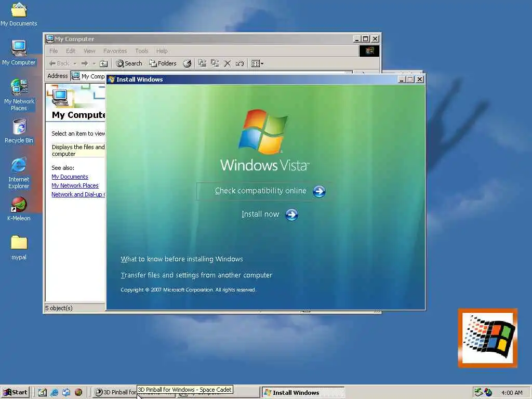Launch Outlook Express from quick launch
Viewport: 532px width, 399px height.
[66, 393]
